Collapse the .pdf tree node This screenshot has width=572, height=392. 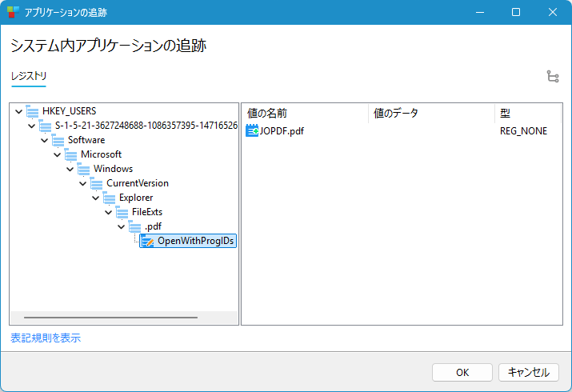(122, 226)
